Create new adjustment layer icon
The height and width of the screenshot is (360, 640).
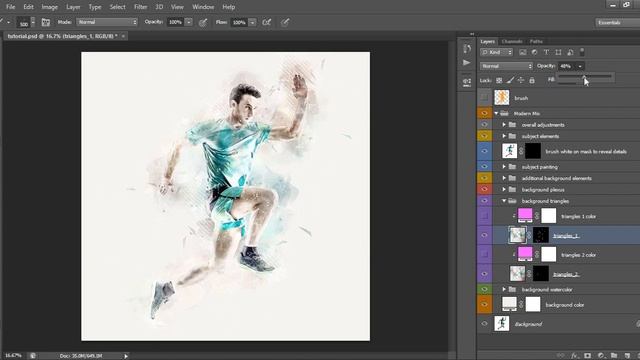(601, 356)
